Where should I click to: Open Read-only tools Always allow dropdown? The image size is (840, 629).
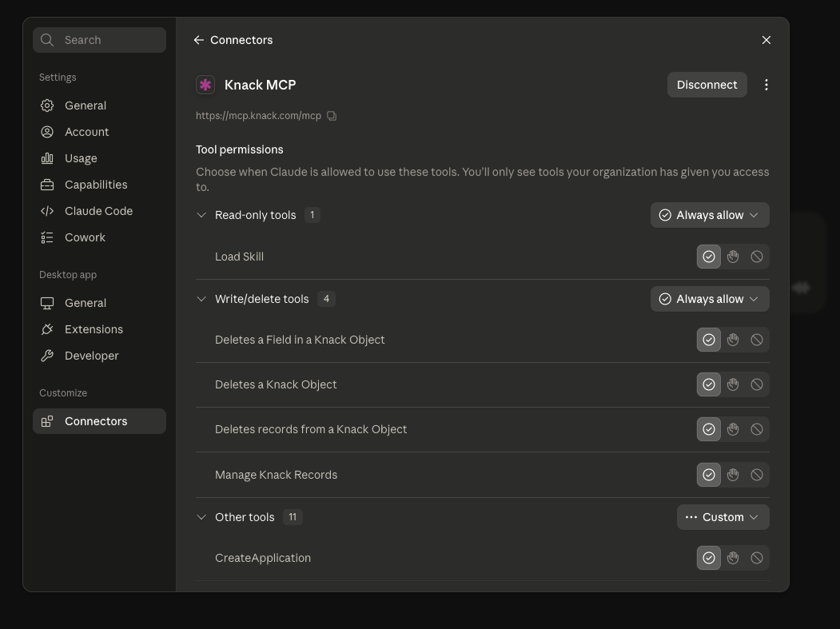710,215
